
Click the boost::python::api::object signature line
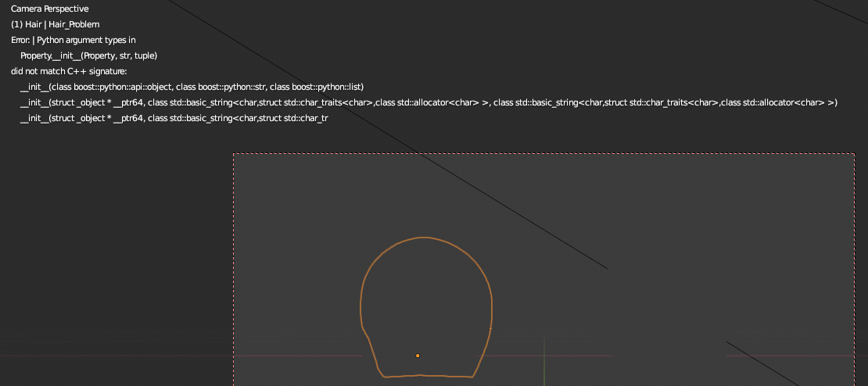tap(191, 87)
